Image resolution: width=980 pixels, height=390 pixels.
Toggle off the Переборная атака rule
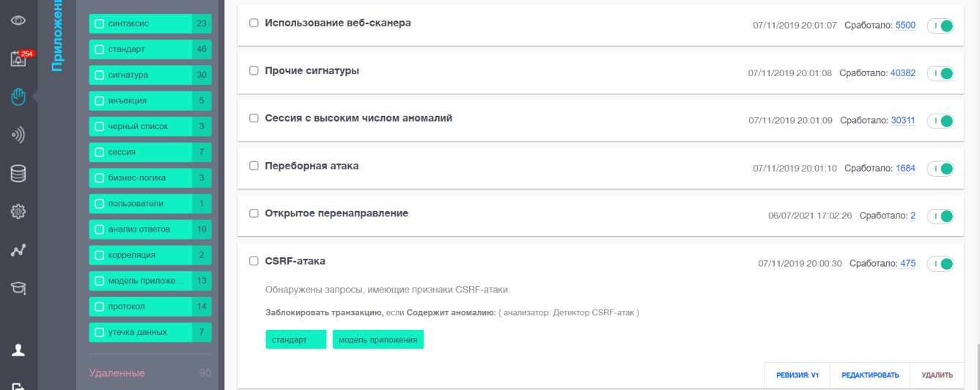940,169
